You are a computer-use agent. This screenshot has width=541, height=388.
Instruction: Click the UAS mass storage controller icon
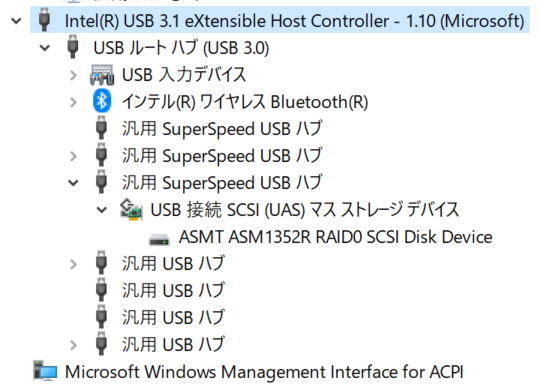tap(131, 209)
